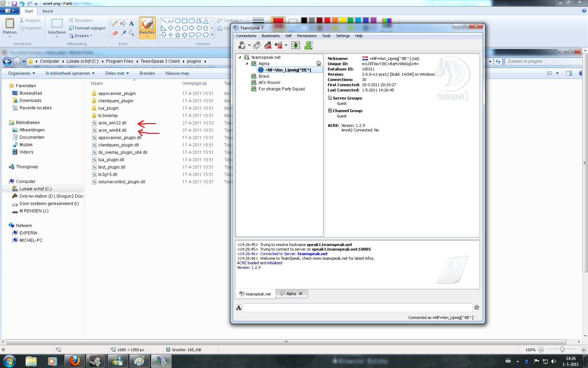588x368 pixels.
Task: Toggle microphone mute in TeamSpeak toolbar
Action: pyautogui.click(x=268, y=45)
